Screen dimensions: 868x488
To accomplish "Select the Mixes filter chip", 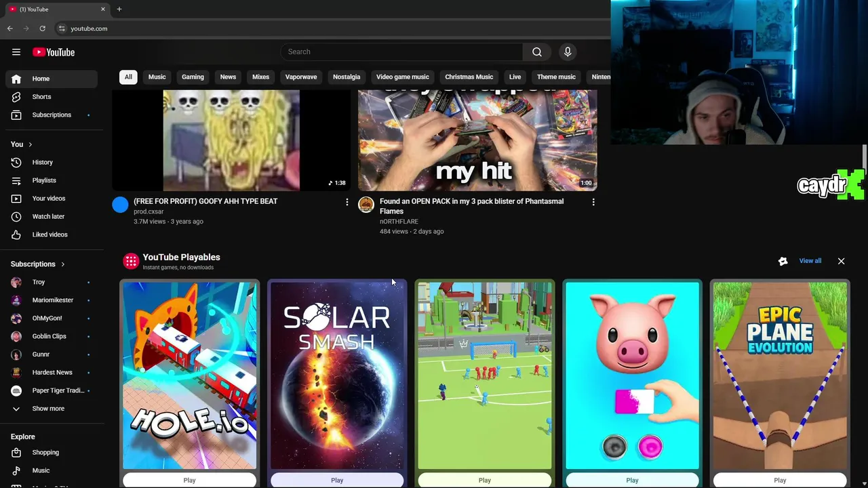I will [x=260, y=77].
